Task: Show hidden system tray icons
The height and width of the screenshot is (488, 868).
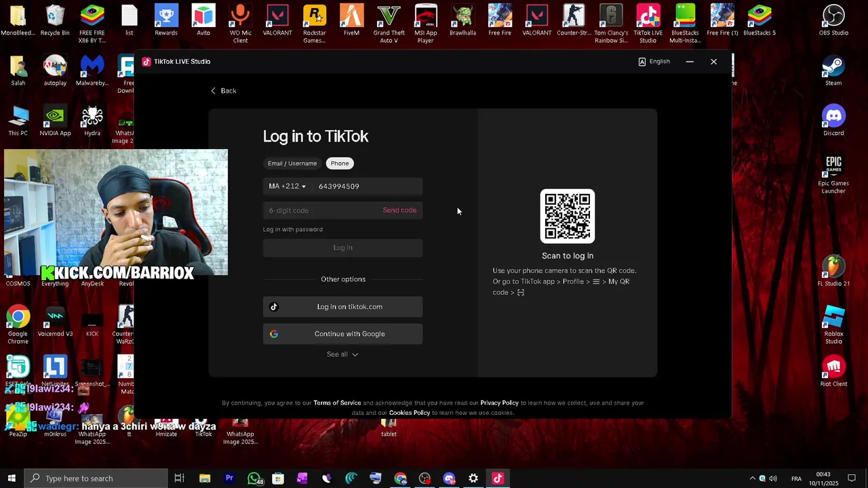Action: pyautogui.click(x=752, y=479)
